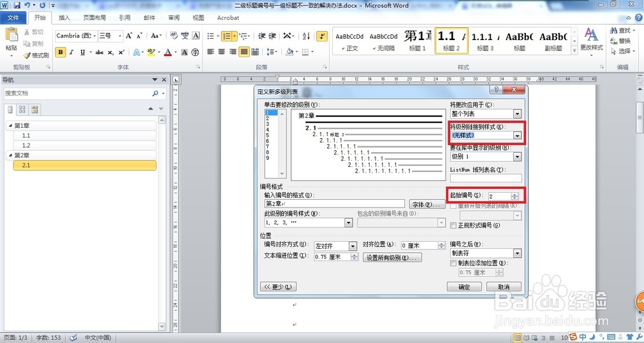The height and width of the screenshot is (343, 644).
Task: Click the 设置所有级别 button
Action: point(392,257)
